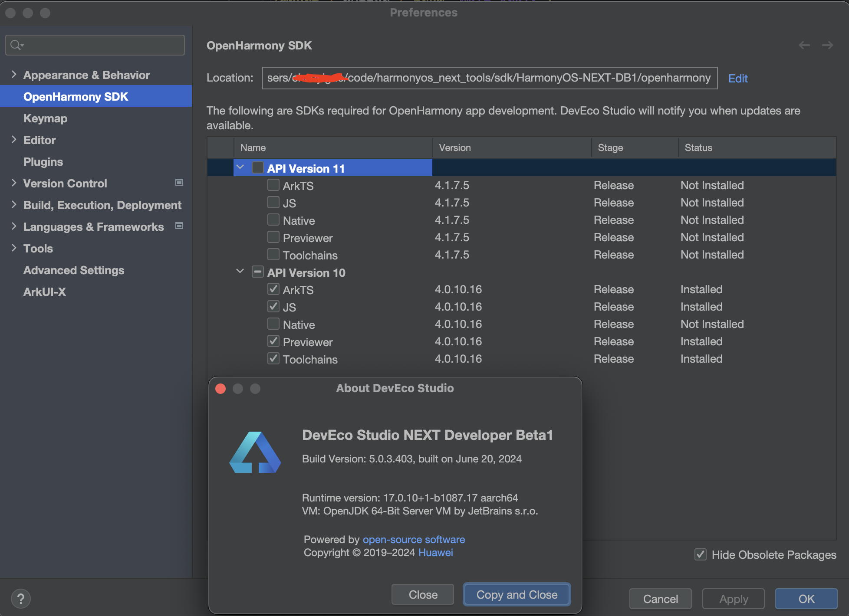Click the DevEco Studio logo in About dialog
This screenshot has width=849, height=616.
[x=255, y=452]
